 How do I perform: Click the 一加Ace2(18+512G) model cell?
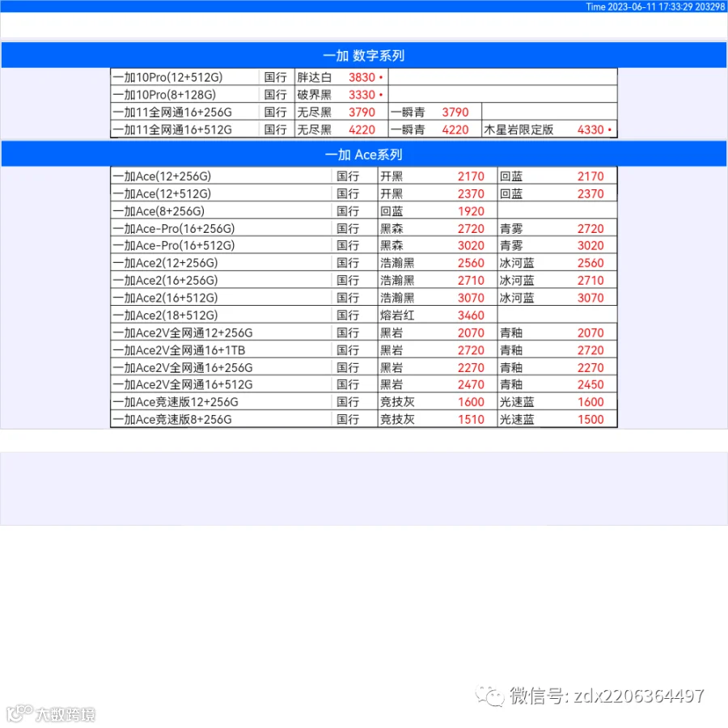pyautogui.click(x=221, y=315)
